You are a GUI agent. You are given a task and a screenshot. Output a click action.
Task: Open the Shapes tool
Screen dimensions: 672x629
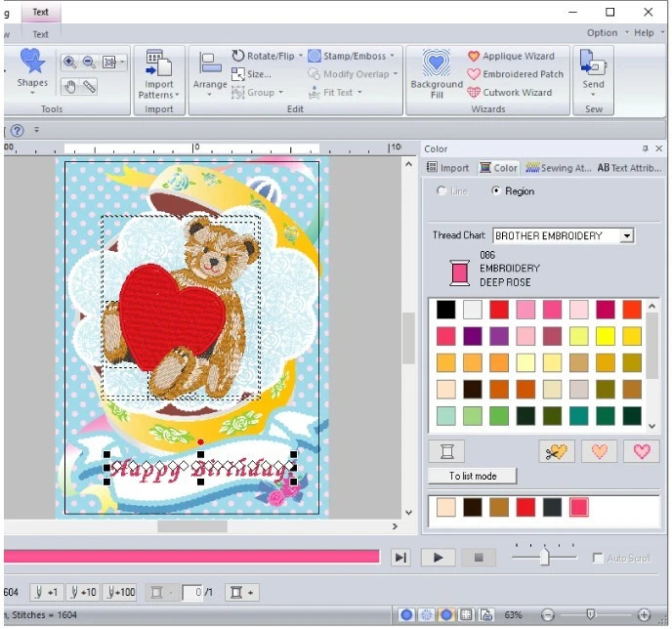[x=32, y=68]
